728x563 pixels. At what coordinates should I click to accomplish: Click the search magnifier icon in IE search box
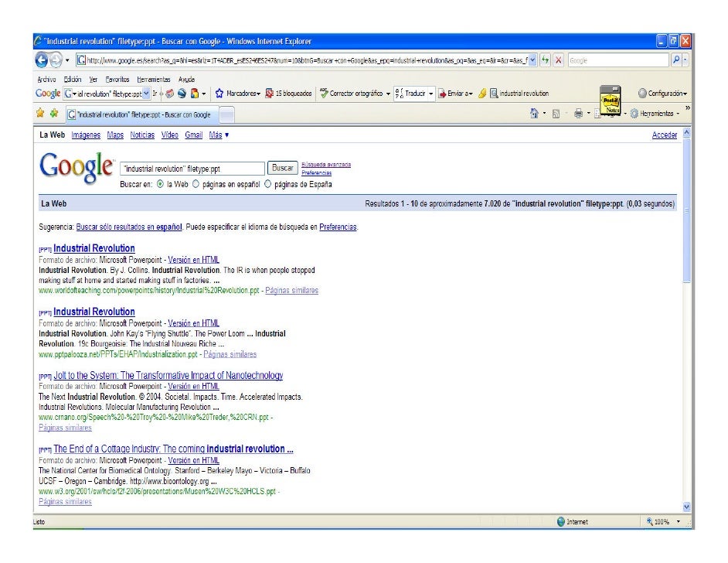point(676,60)
